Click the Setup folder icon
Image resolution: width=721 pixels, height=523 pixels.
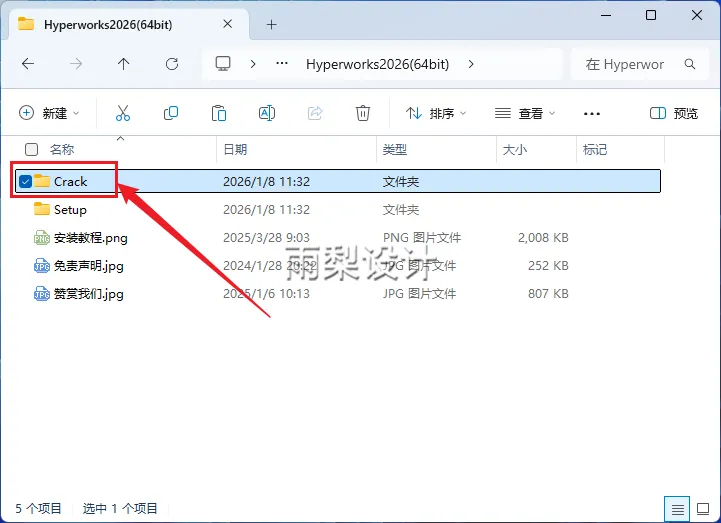tap(42, 209)
